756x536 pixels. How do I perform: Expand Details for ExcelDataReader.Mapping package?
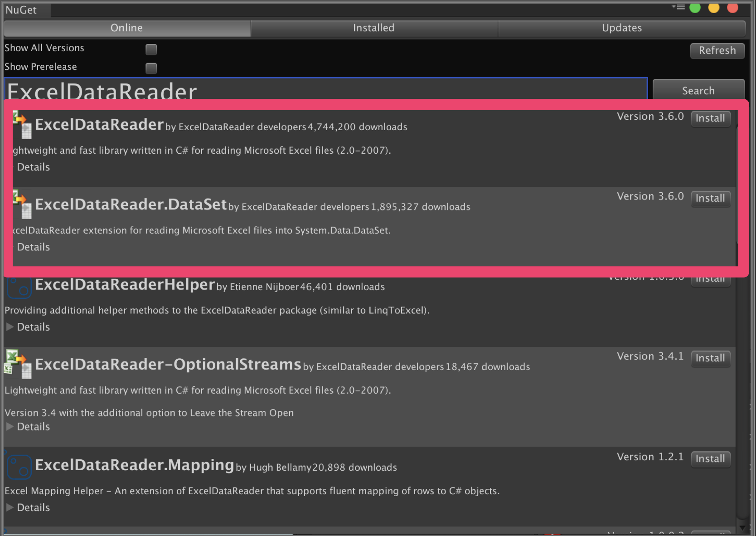pos(28,507)
